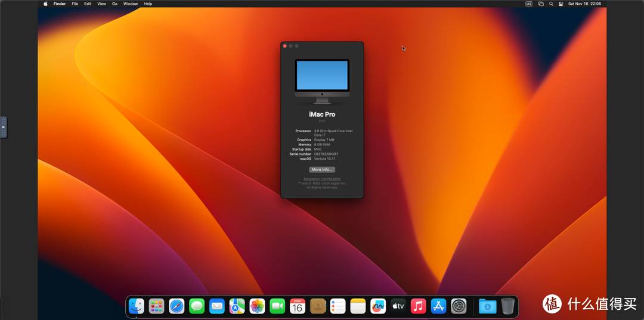Image resolution: width=644 pixels, height=320 pixels.
Task: Click the More Info... button
Action: click(322, 169)
